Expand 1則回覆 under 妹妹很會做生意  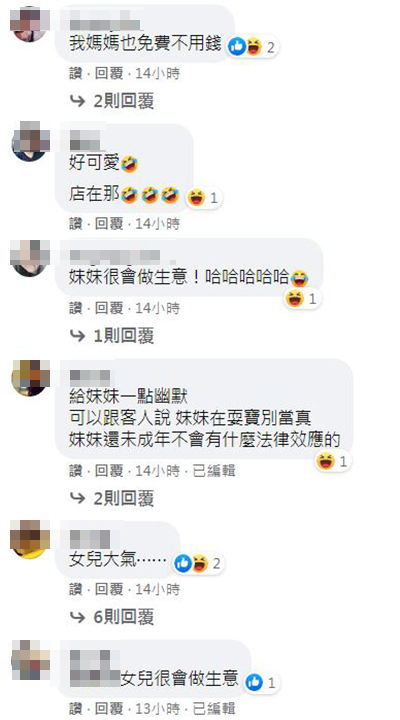point(113,336)
